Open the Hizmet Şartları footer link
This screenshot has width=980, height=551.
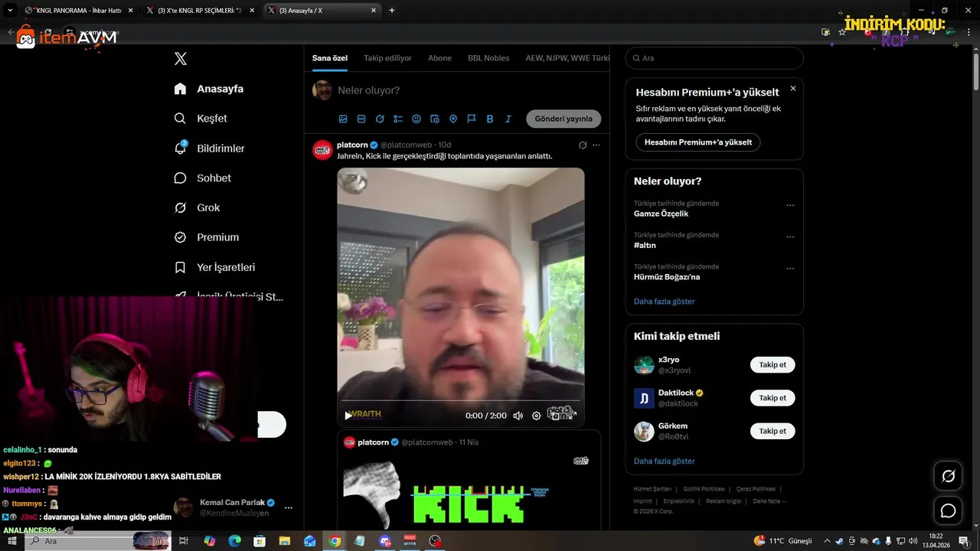coord(652,489)
